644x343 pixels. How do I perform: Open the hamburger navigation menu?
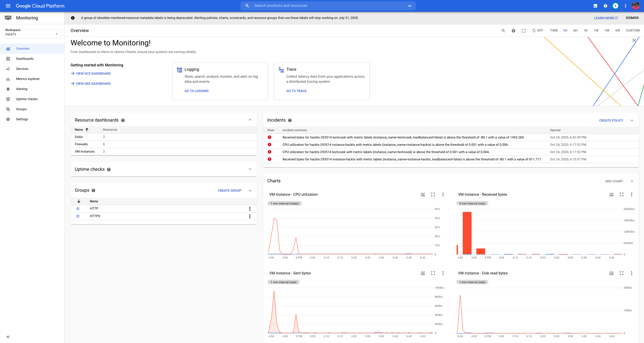[8, 6]
